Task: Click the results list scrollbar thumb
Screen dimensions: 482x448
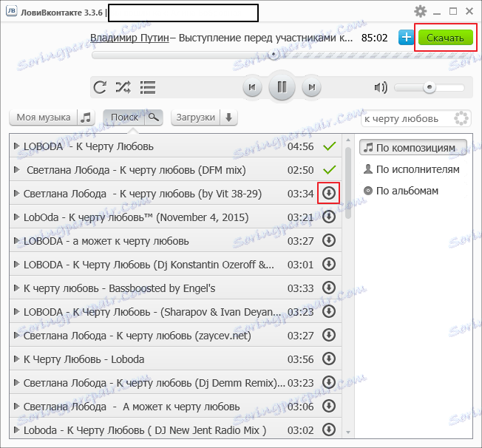Action: click(x=348, y=183)
